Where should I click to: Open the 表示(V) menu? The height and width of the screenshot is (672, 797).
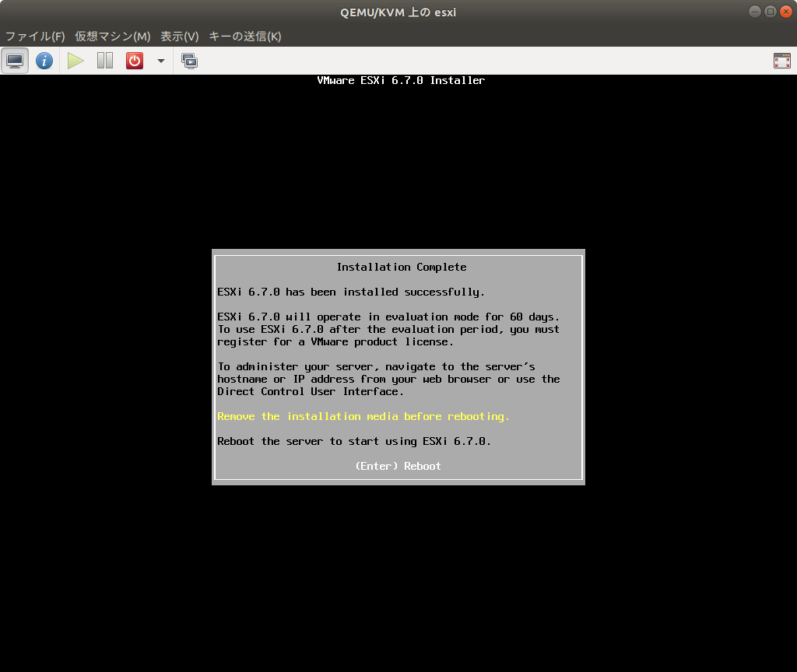pos(180,37)
